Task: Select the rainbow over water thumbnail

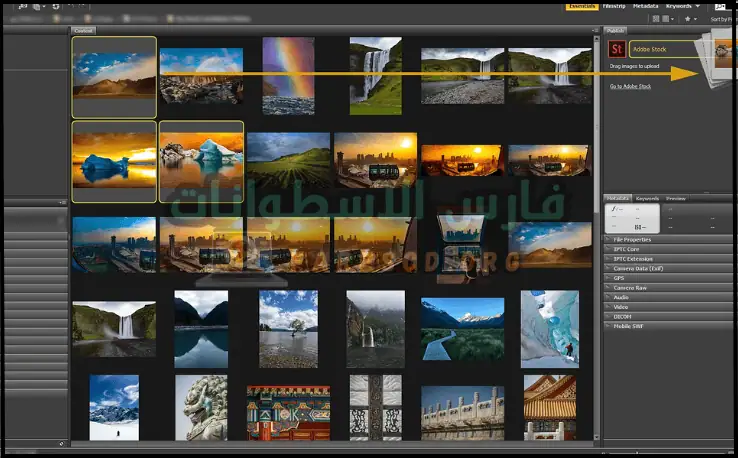Action: pyautogui.click(x=288, y=75)
